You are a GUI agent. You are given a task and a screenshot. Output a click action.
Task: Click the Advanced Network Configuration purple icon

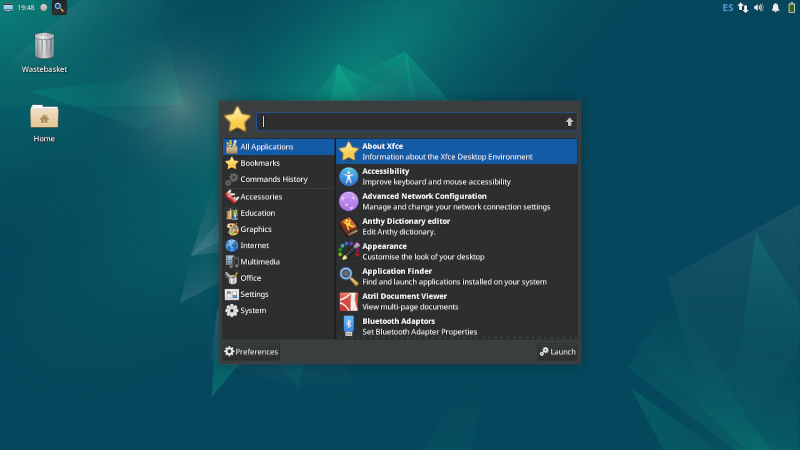[x=348, y=202]
